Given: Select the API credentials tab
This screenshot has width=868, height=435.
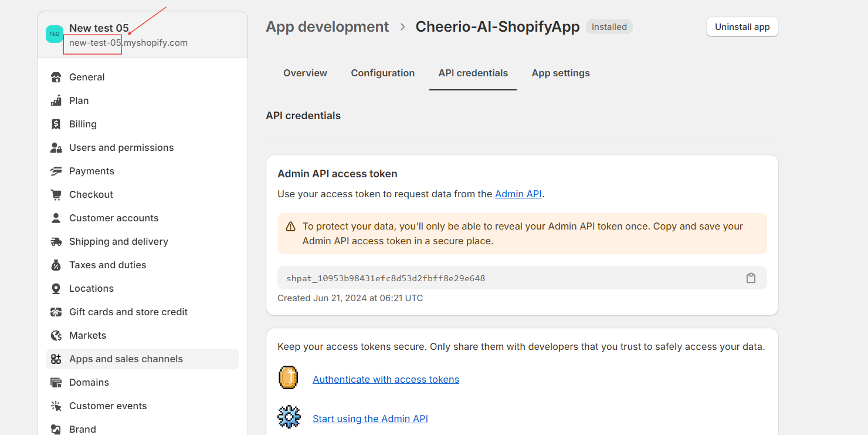Looking at the screenshot, I should coord(473,73).
